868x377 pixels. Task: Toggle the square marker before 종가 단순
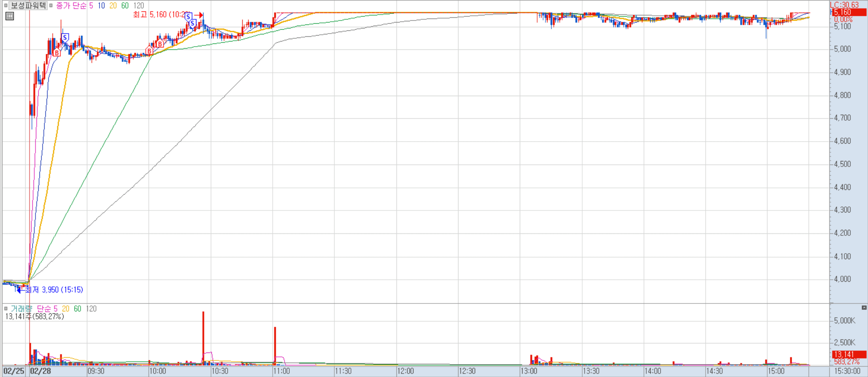51,6
